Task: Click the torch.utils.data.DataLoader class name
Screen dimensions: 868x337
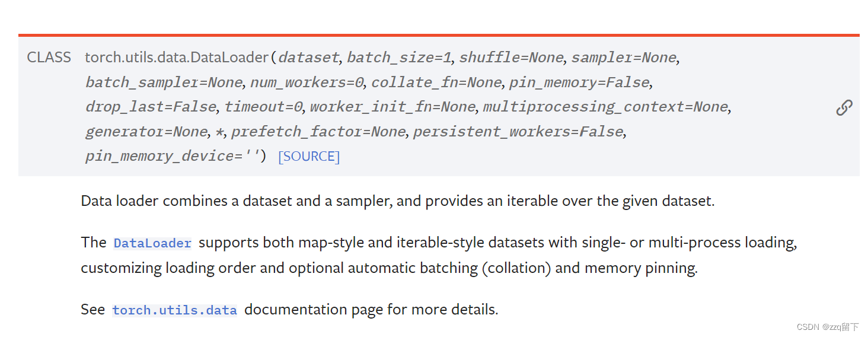Action: (177, 58)
